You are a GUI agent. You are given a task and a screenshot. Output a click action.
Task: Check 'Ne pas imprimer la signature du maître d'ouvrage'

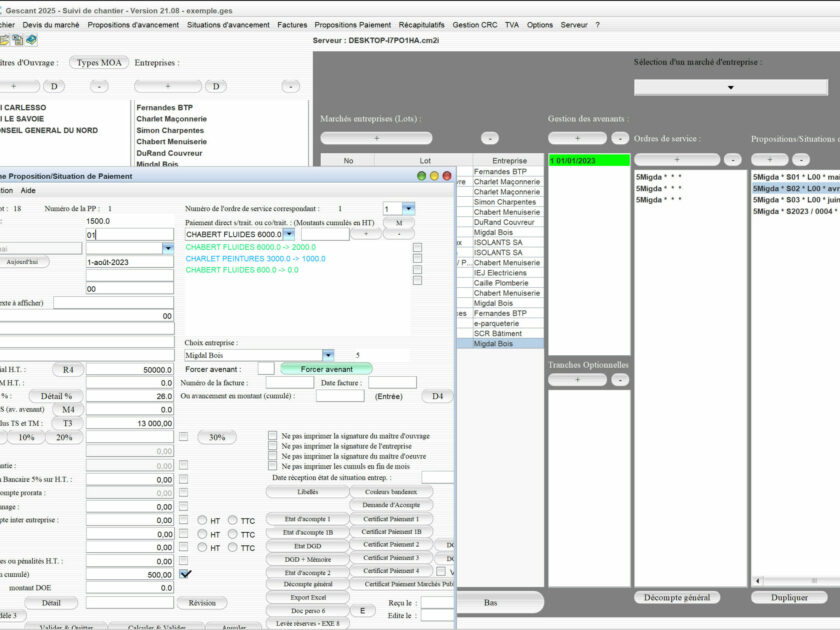(x=273, y=436)
